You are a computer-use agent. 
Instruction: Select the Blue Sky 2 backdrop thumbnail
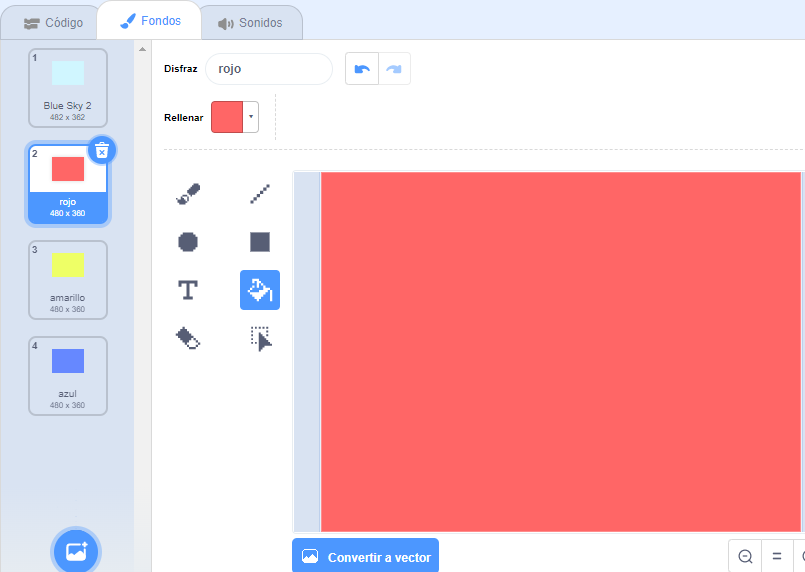[x=68, y=88]
